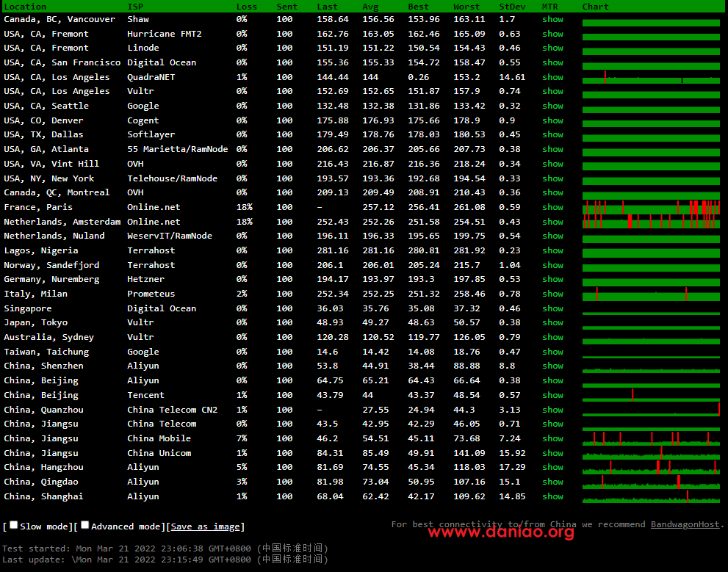Select the 'Taiwan, Taichung' location cell
Viewport: 728px width, 572px height.
point(46,352)
